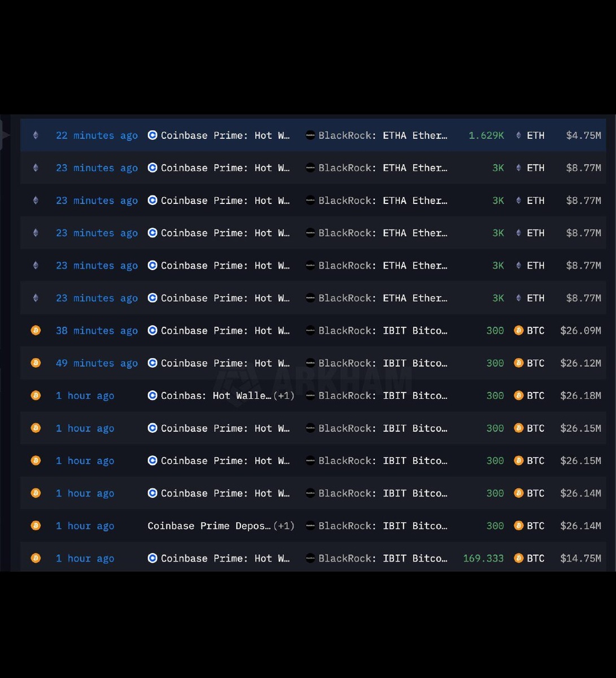Select BTC token label in the $26.09M row
The image size is (616, 678).
pyautogui.click(x=536, y=331)
